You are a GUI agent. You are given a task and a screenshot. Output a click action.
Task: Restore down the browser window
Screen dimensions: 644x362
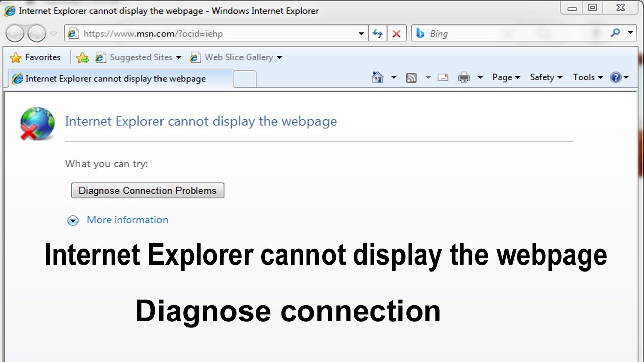pyautogui.click(x=593, y=7)
